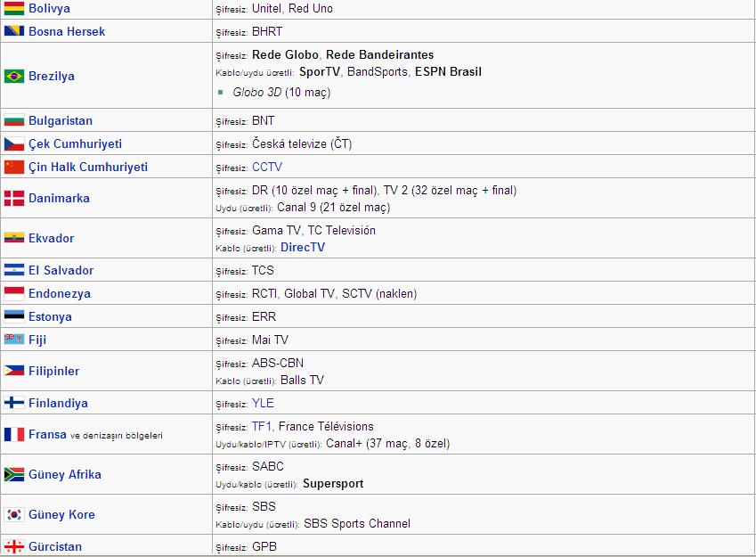This screenshot has height=557, width=756.
Task: Open the Filipinler link
Action: tap(53, 371)
